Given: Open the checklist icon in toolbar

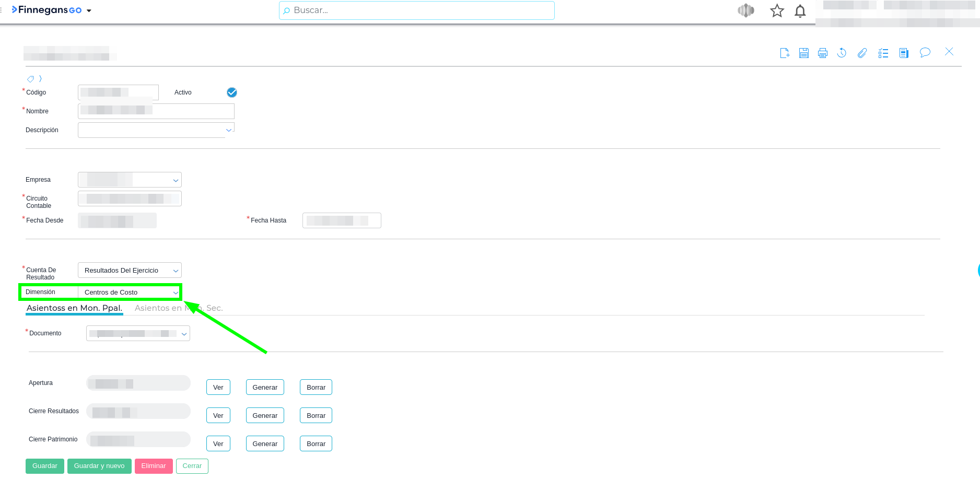Looking at the screenshot, I should pos(883,53).
